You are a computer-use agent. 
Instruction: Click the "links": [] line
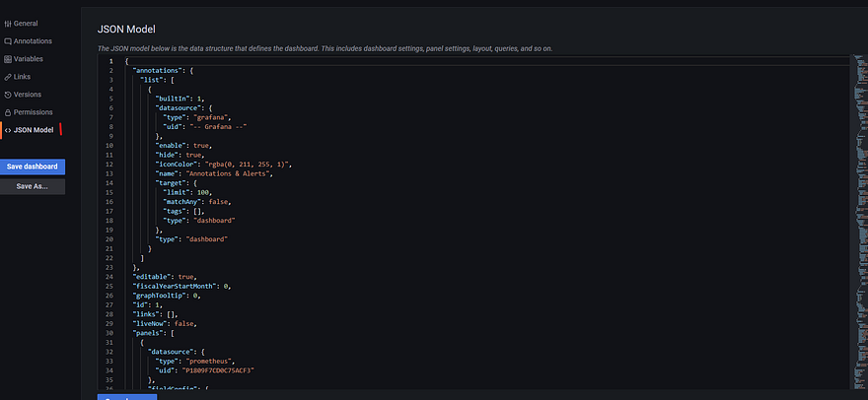coord(156,314)
